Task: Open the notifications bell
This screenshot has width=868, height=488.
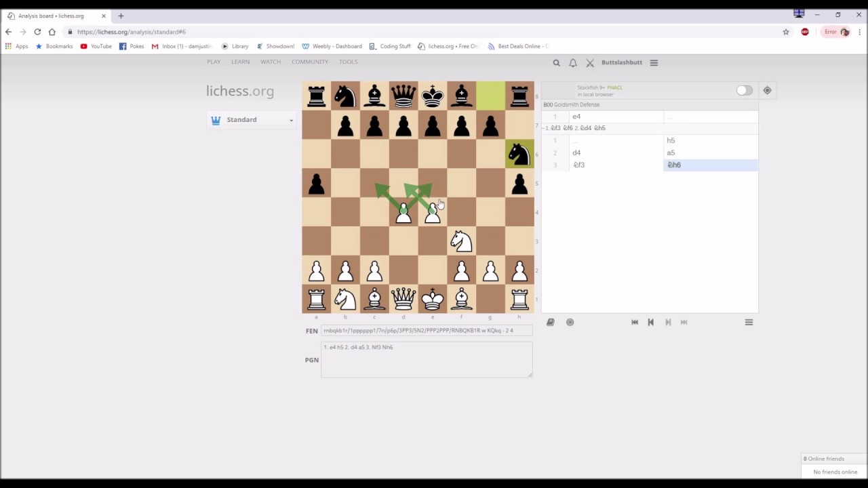Action: pos(573,62)
